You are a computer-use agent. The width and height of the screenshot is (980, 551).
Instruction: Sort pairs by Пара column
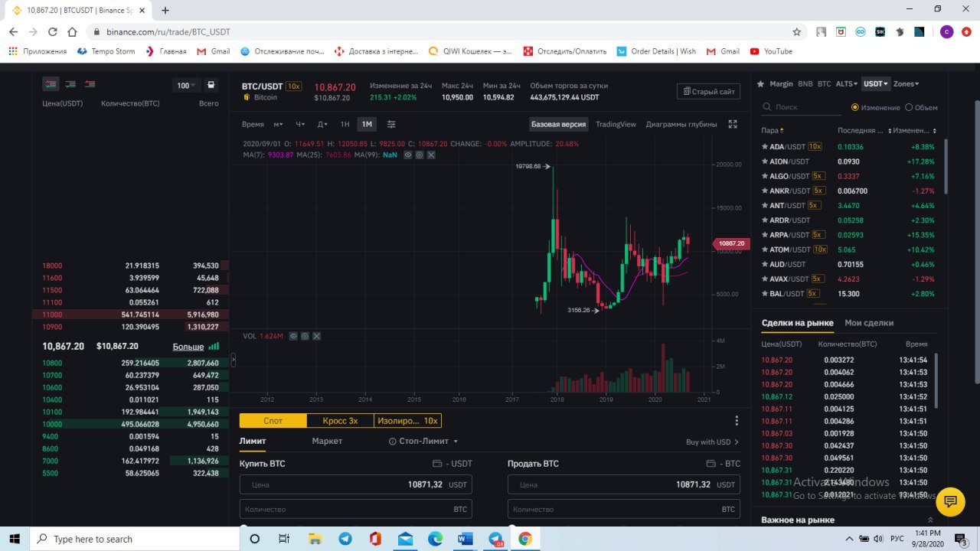click(772, 131)
